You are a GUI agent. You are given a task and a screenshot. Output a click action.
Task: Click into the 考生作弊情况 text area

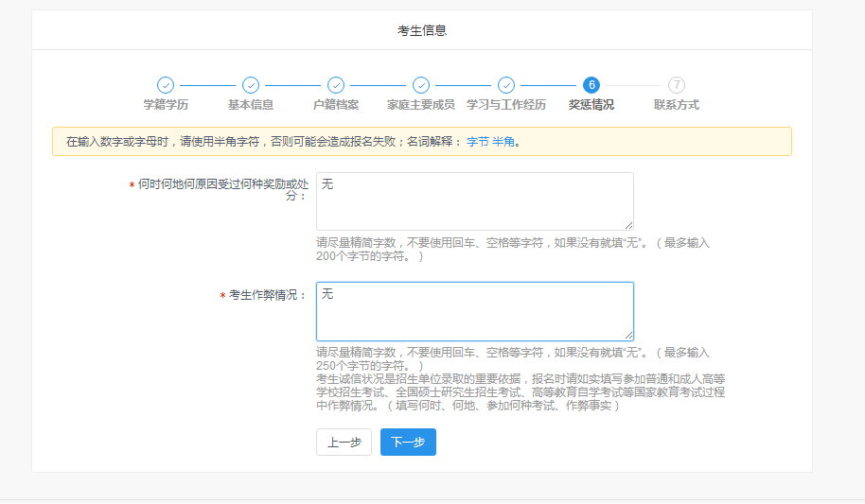(474, 311)
